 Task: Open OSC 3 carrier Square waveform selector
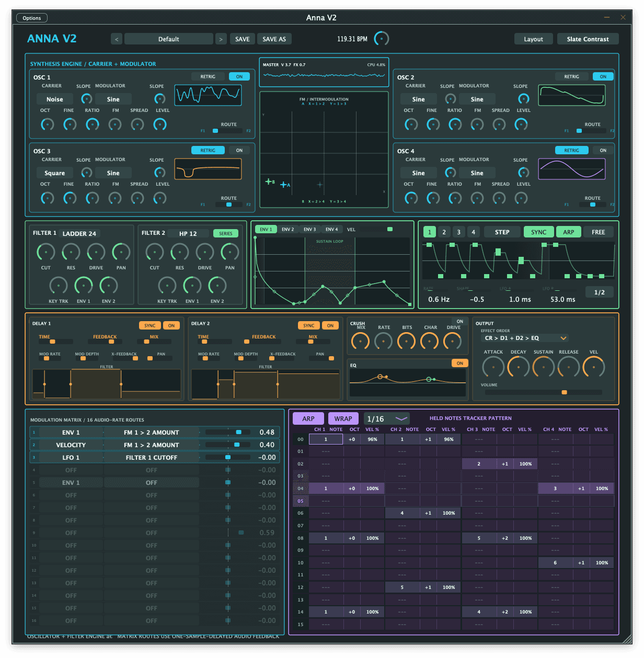55,173
